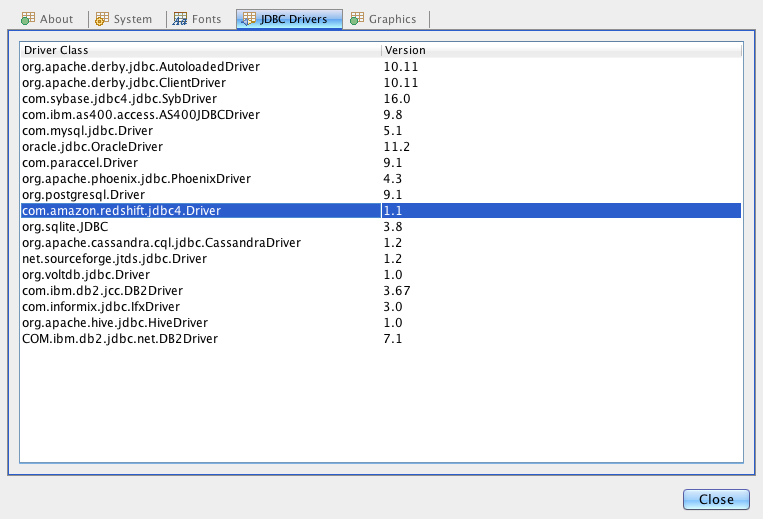
Task: Select org.apache.cassandra.cql.jdbc.CassandraDriver row
Action: click(381, 243)
